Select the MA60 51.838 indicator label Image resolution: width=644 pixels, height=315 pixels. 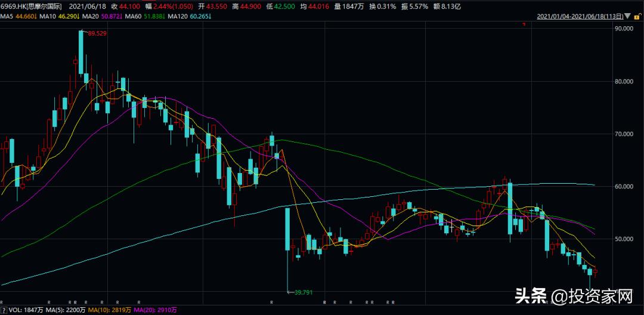(144, 17)
